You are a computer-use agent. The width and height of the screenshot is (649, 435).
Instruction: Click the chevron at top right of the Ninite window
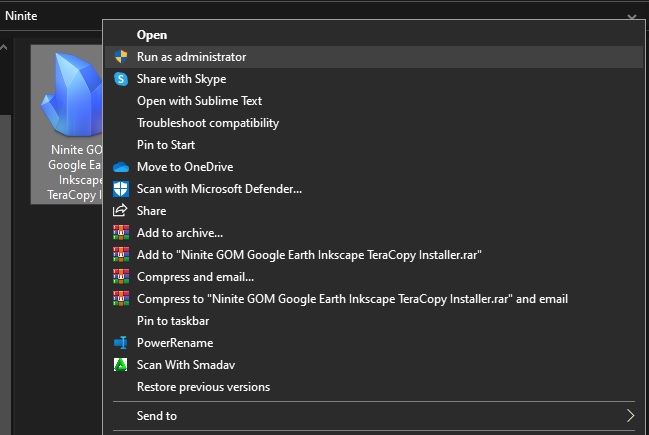(632, 16)
